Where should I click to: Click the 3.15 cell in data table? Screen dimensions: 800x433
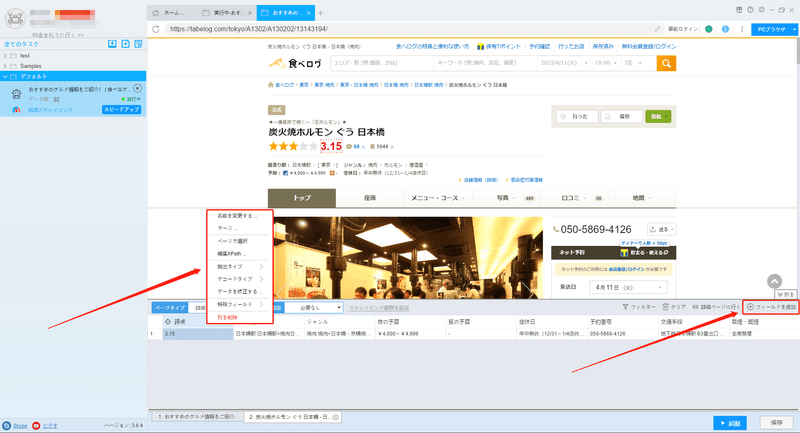tap(198, 334)
